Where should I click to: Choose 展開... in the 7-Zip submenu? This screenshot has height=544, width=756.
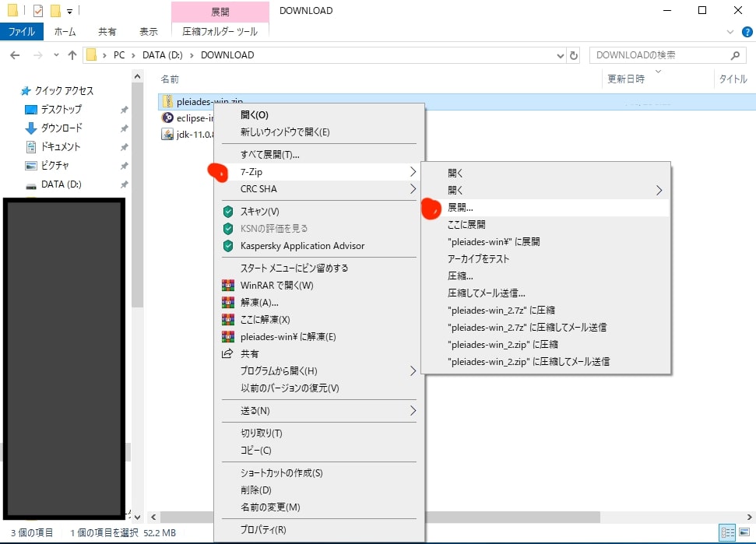pos(460,208)
